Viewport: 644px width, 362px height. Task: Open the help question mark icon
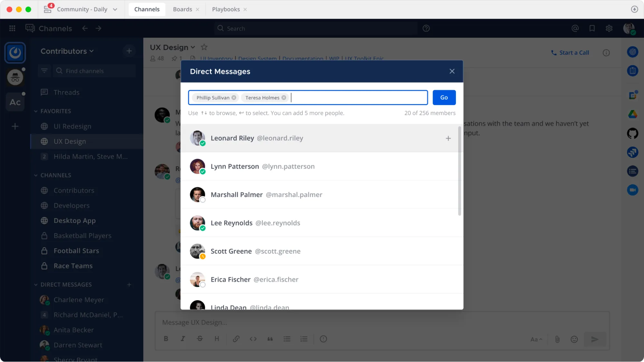[x=426, y=28]
